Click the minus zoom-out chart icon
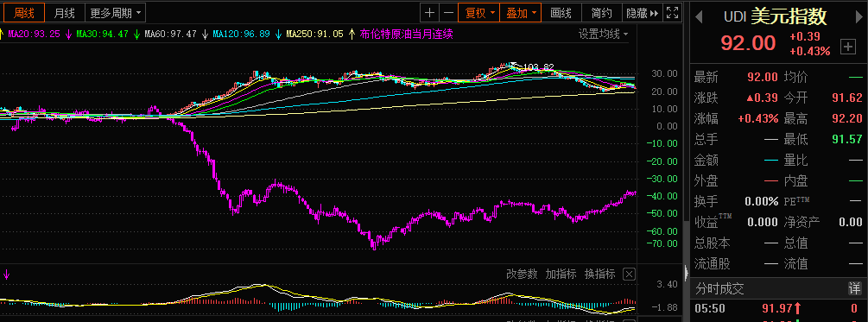This screenshot has height=322, width=868. click(x=448, y=13)
